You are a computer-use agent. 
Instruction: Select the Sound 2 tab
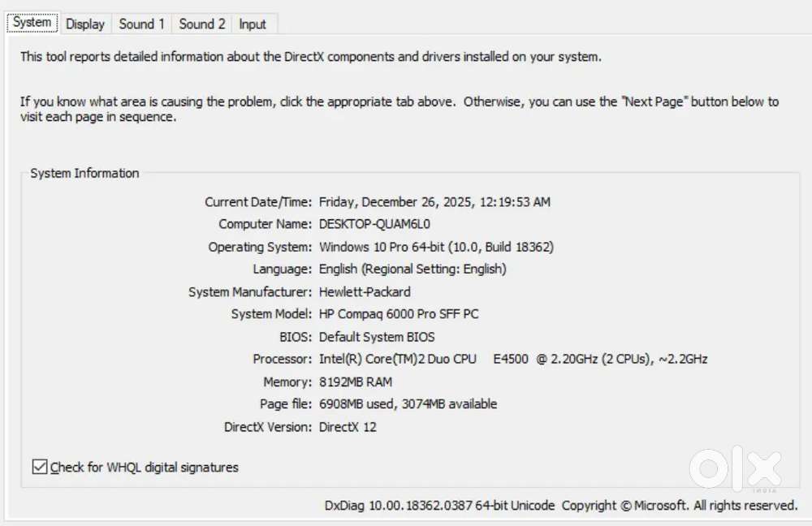(x=202, y=24)
